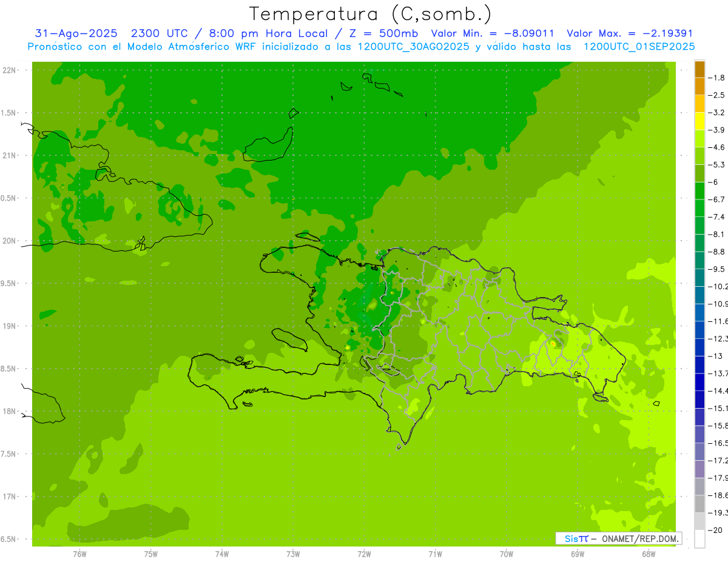Click the '22N' latitude label
The height and width of the screenshot is (562, 728).
coord(10,70)
